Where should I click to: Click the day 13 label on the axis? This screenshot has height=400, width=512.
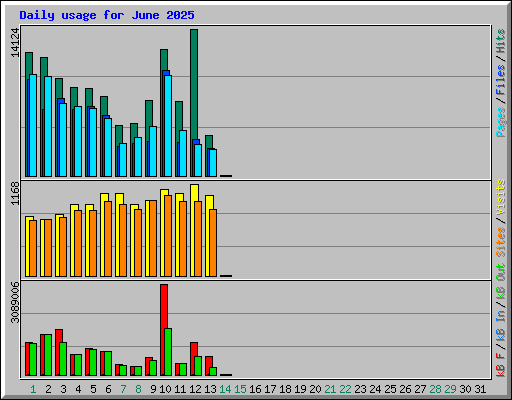pos(210,389)
